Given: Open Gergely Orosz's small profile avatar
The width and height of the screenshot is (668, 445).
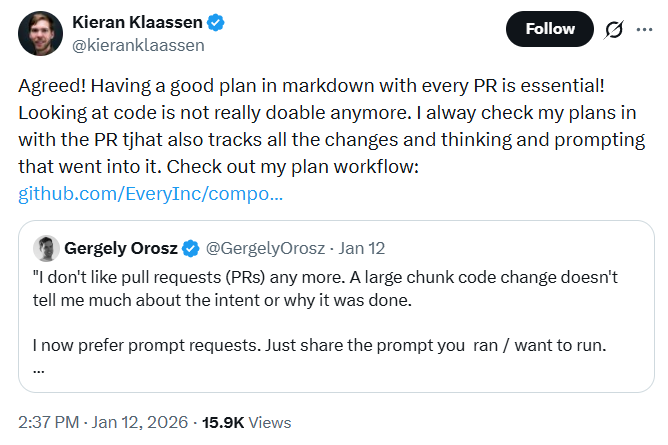Looking at the screenshot, I should tap(45, 247).
